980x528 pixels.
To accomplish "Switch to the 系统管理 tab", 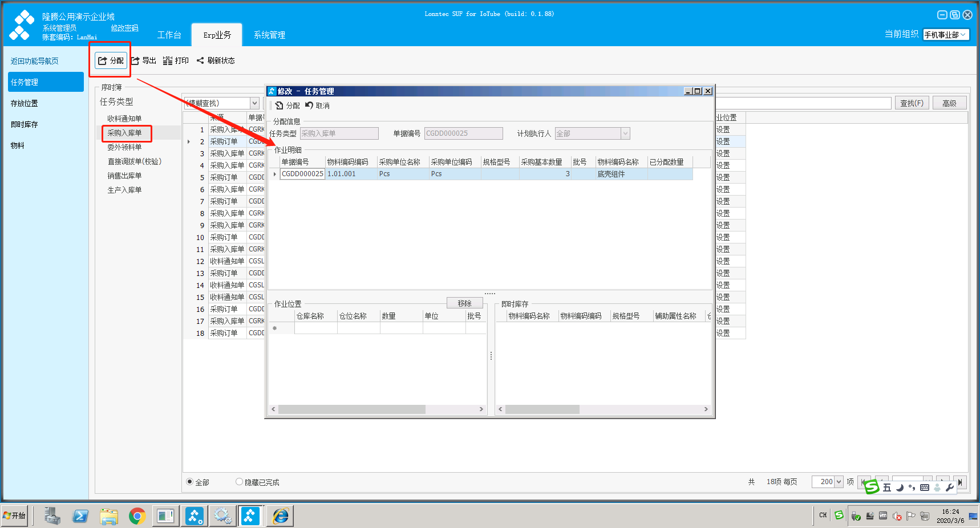I will (x=270, y=35).
